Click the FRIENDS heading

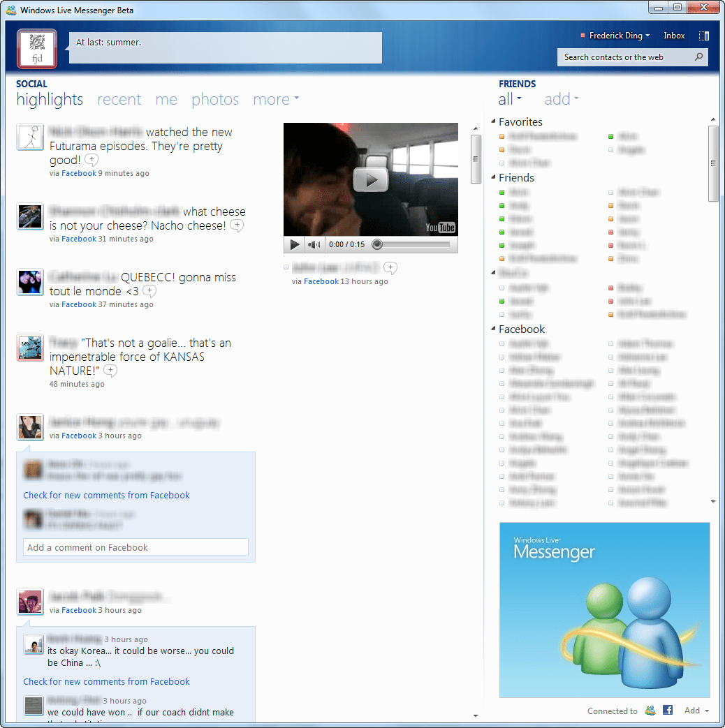tap(518, 84)
